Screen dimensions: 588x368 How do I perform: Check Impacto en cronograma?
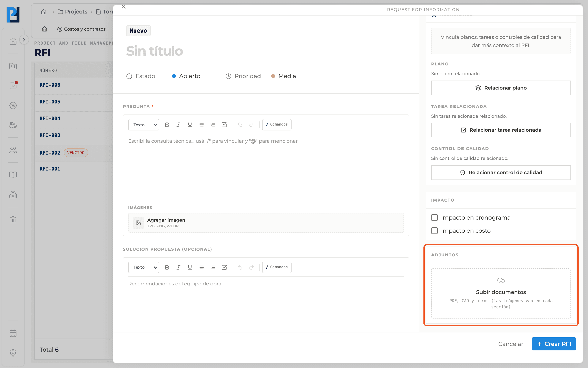(x=434, y=217)
